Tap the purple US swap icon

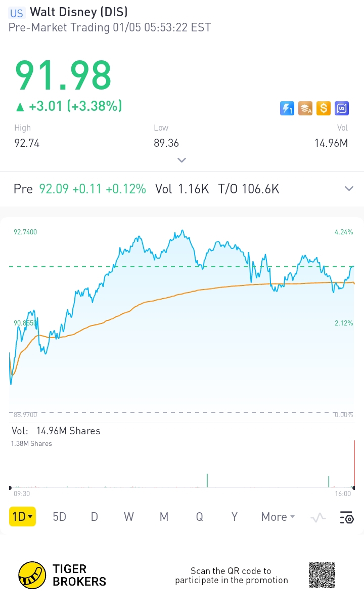click(342, 108)
